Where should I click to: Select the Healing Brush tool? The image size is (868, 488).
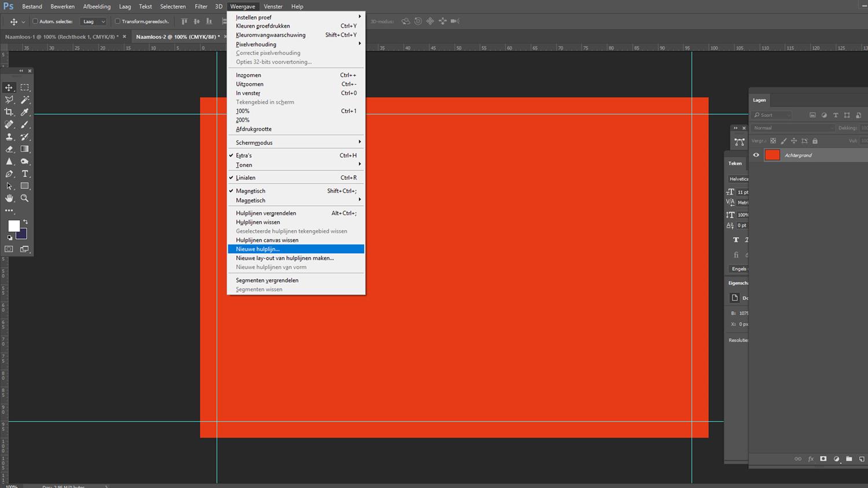click(x=9, y=124)
